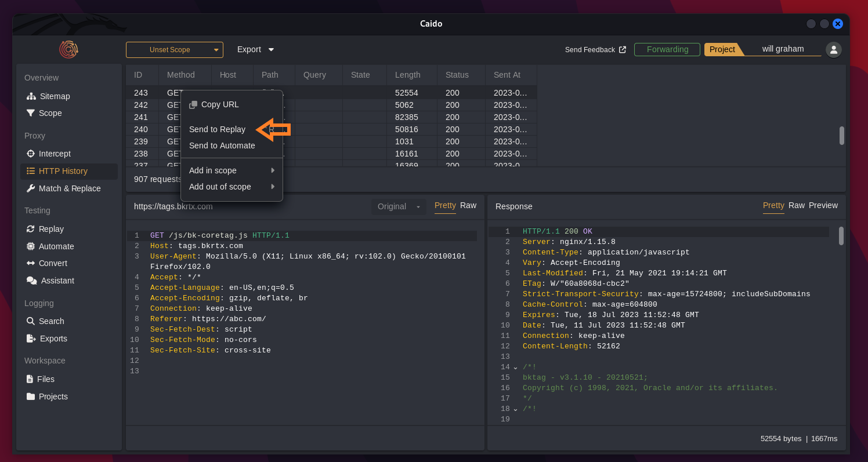Screen dimensions: 868x462
Task: Click the will graham project name
Action: tap(783, 49)
